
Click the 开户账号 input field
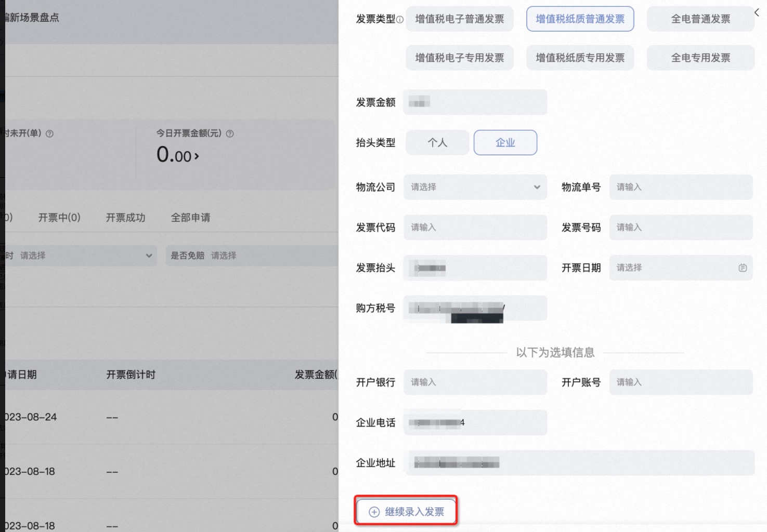click(681, 382)
